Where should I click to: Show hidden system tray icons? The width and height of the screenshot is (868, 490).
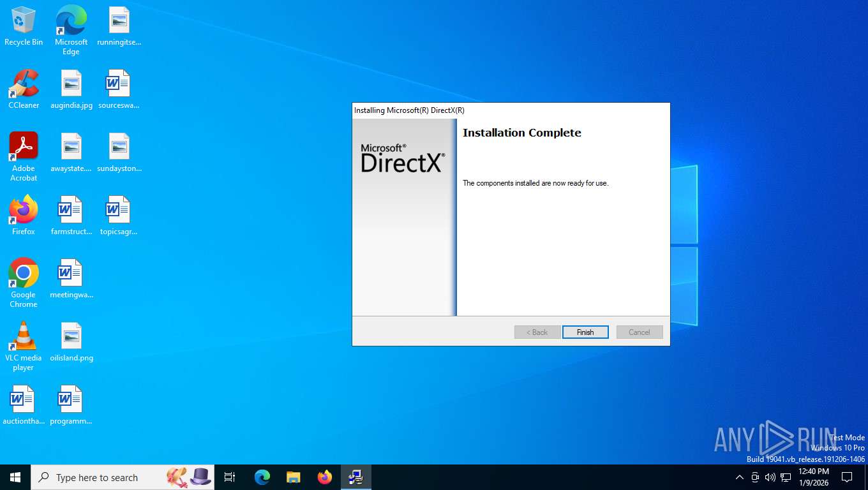740,477
